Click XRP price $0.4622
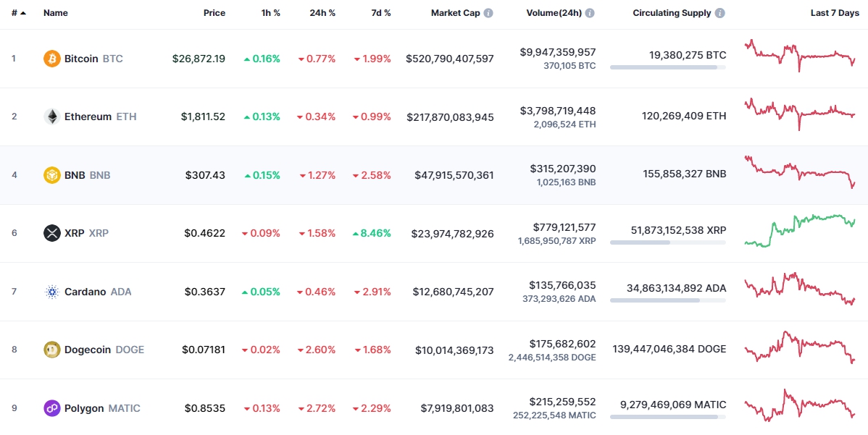 pos(205,233)
